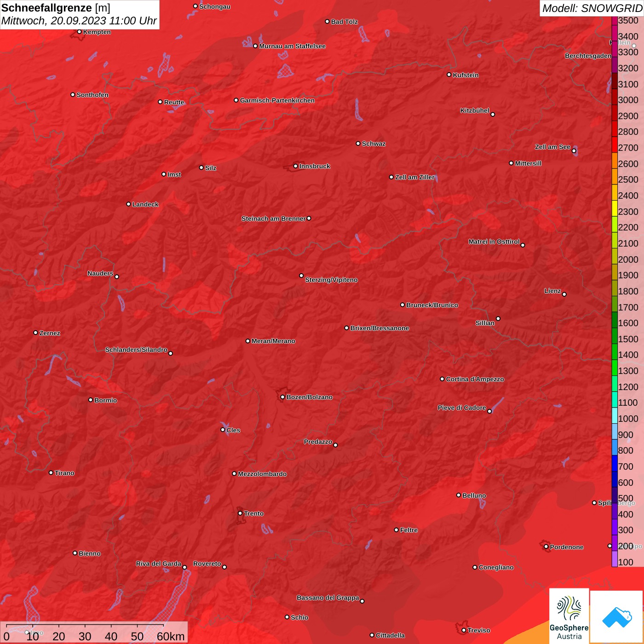The height and width of the screenshot is (644, 644).
Task: Click the Bormio location dot
Action: 91,400
